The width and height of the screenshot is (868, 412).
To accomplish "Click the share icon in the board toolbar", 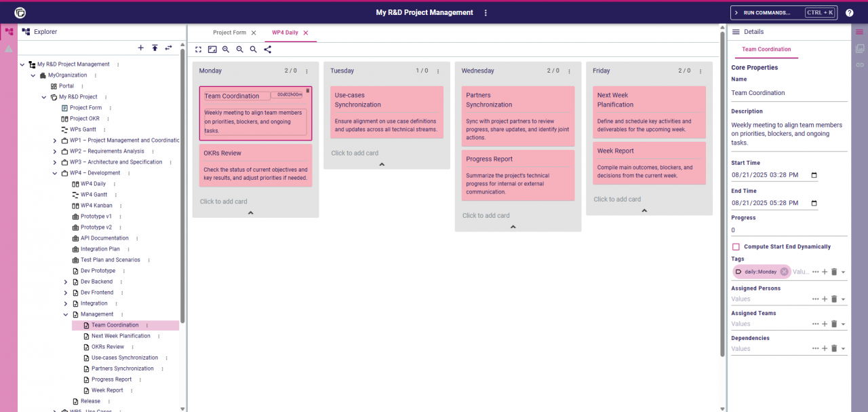I will (267, 50).
